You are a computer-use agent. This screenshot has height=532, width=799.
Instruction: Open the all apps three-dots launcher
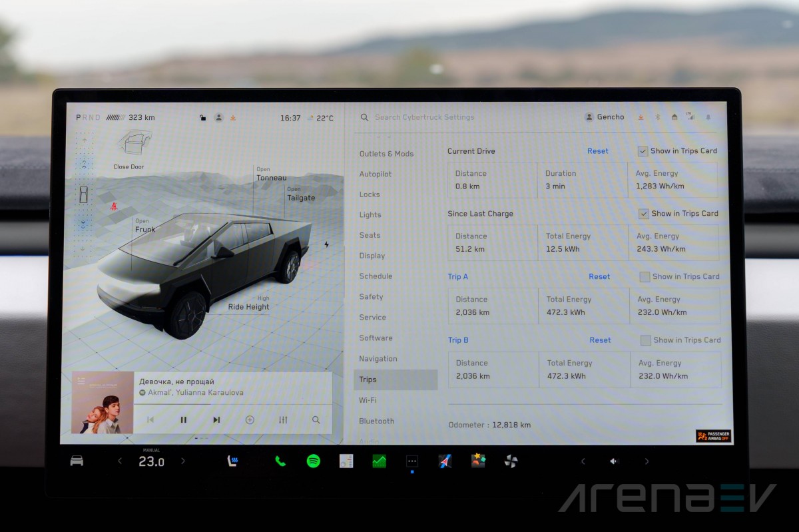[x=412, y=461]
